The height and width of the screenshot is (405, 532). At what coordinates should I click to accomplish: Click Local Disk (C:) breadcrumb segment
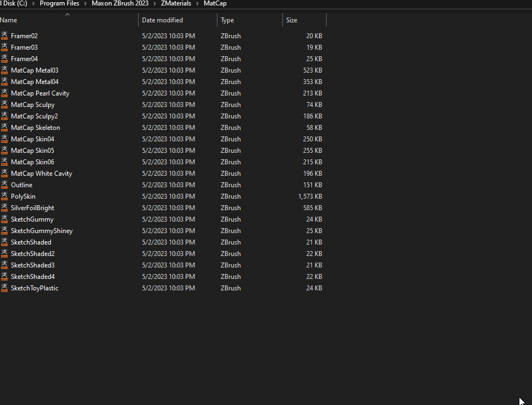coord(14,3)
